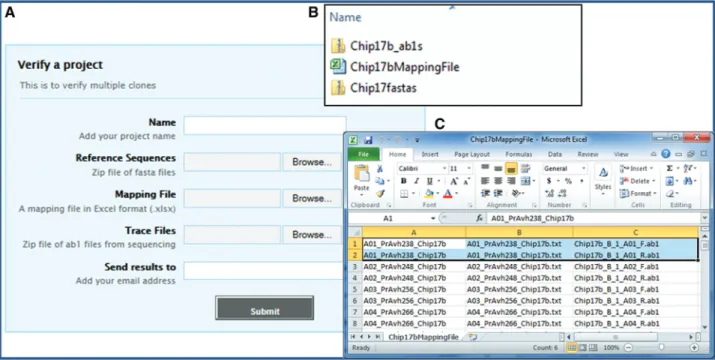Image resolution: width=715 pixels, height=360 pixels.
Task: Select the highlighted Bottom Align button
Action: coord(511,169)
